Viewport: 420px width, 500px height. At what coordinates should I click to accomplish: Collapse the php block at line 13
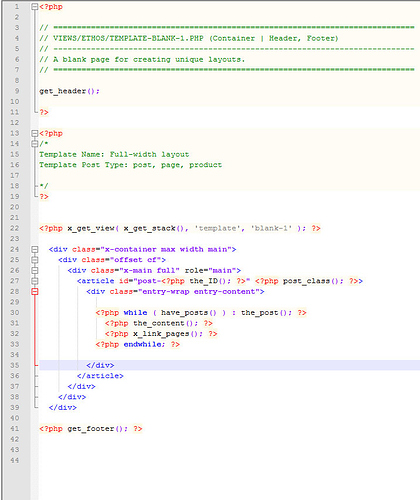35,134
